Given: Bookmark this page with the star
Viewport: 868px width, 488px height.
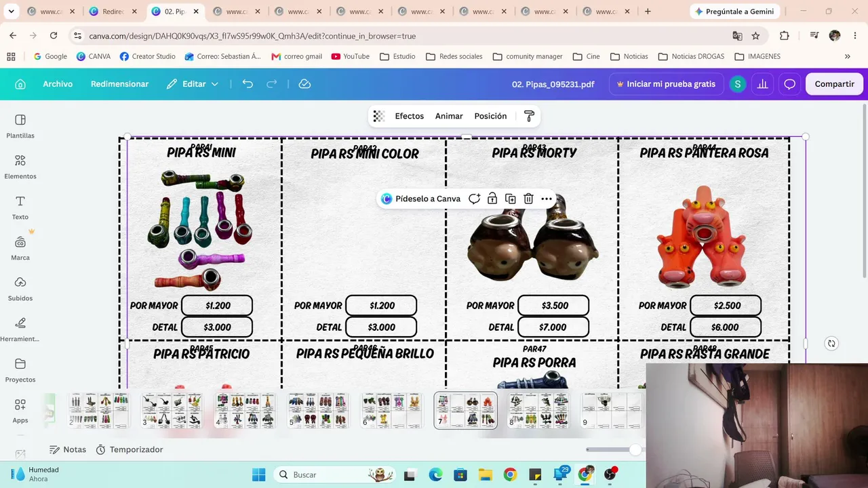Looking at the screenshot, I should click(x=755, y=36).
